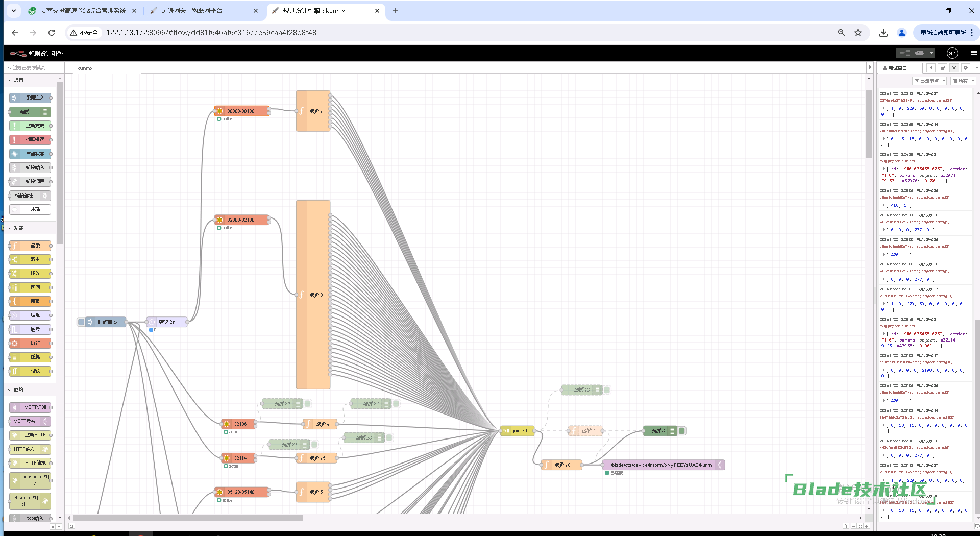Open the configuration nodes gear sidebar button
Image resolution: width=980 pixels, height=536 pixels.
[x=966, y=68]
